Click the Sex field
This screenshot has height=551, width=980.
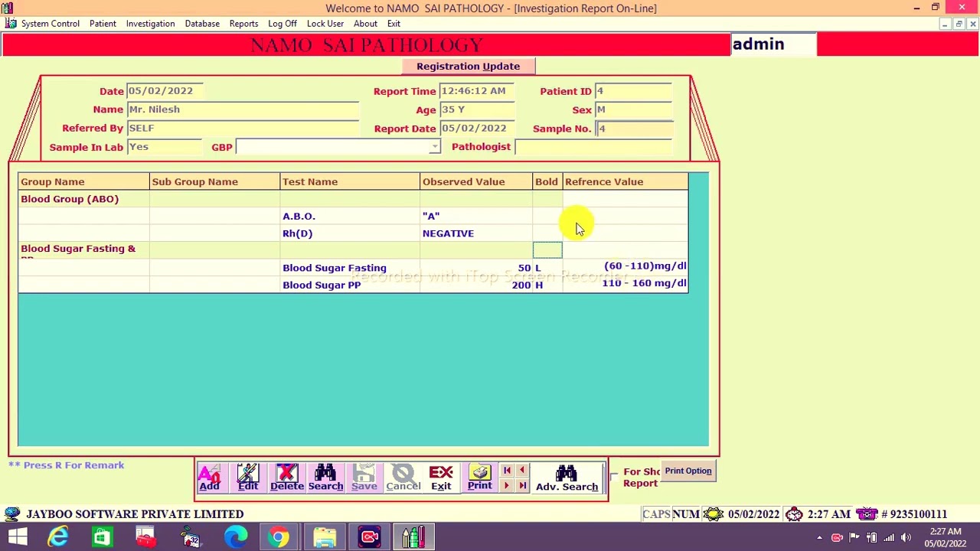[634, 109]
